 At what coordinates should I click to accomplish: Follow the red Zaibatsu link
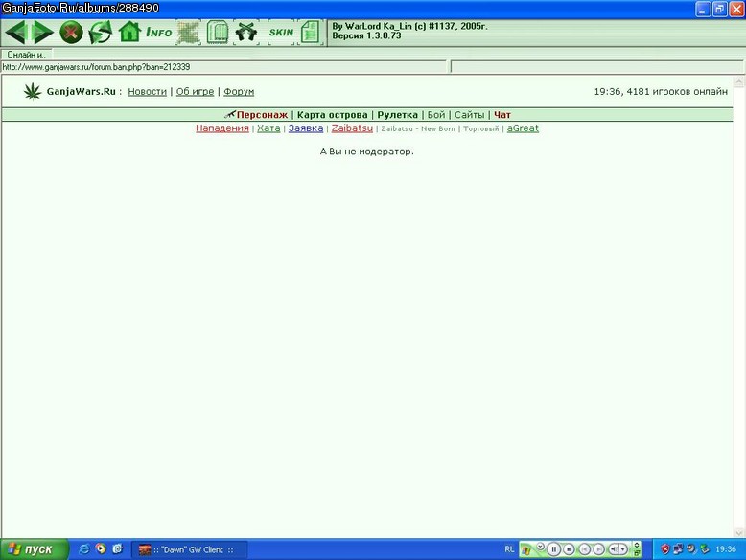(x=352, y=128)
